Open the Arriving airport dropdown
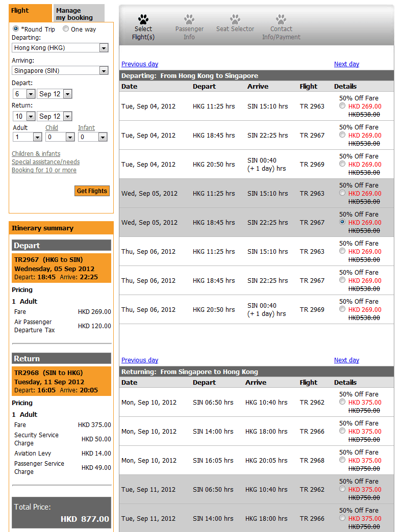The image size is (403, 532). [104, 71]
